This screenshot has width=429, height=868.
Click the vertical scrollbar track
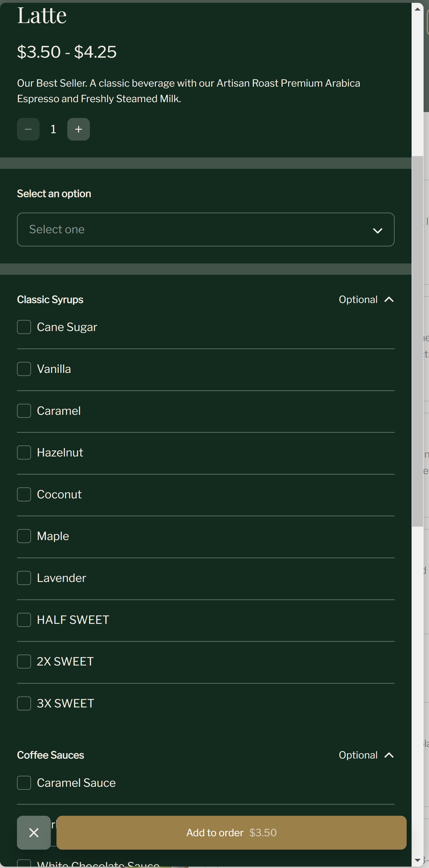click(x=417, y=674)
